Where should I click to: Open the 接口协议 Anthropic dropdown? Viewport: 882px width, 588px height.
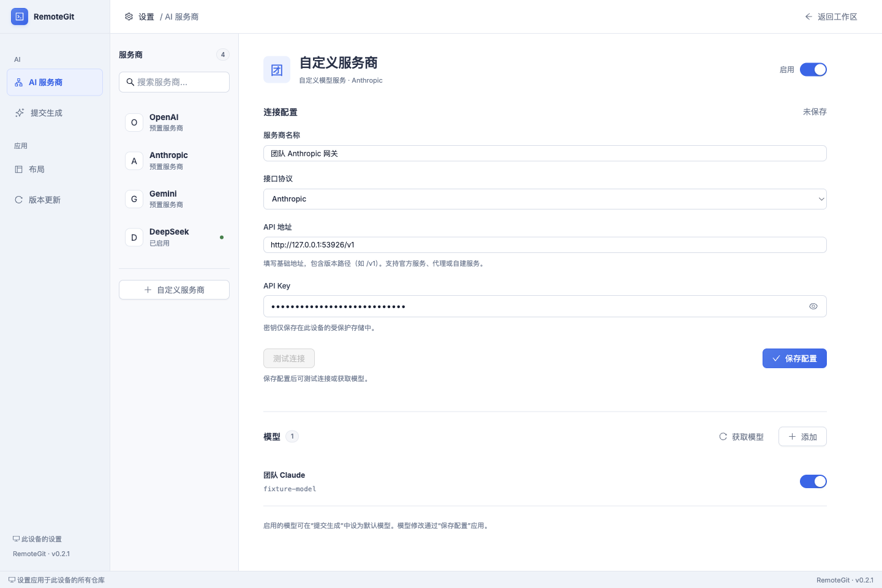[545, 199]
